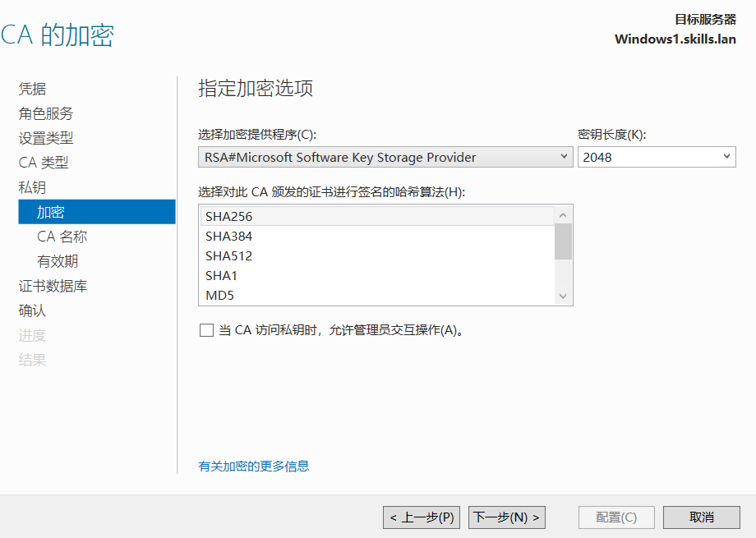Viewport: 756px width, 538px height.
Task: Pick SHA1 in hash algorithm list
Action: (221, 276)
